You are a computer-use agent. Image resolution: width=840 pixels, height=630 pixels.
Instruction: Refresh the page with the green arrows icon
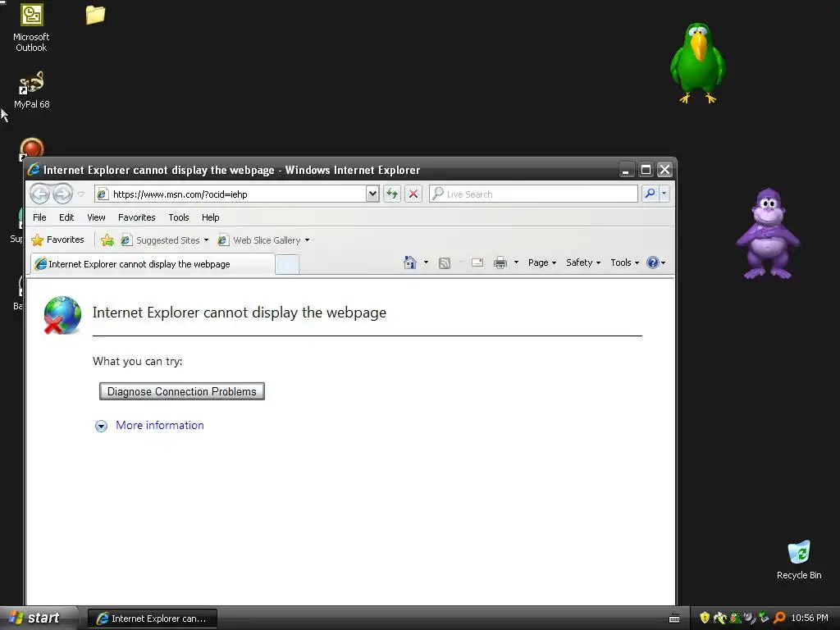[392, 194]
